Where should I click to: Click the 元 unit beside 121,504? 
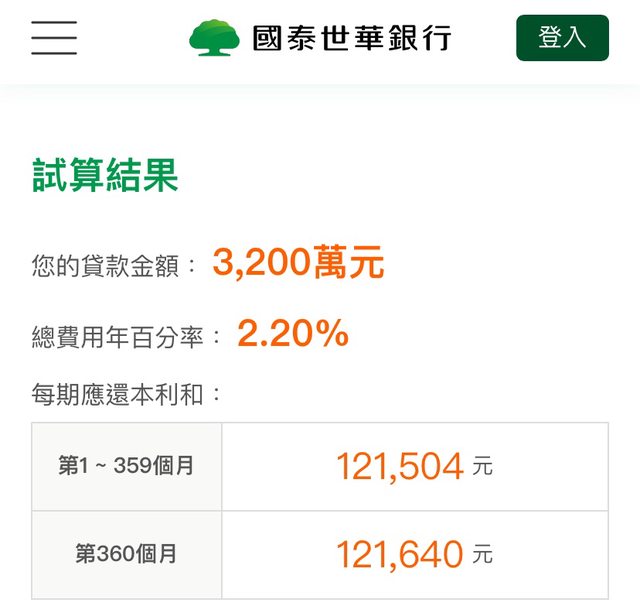483,467
